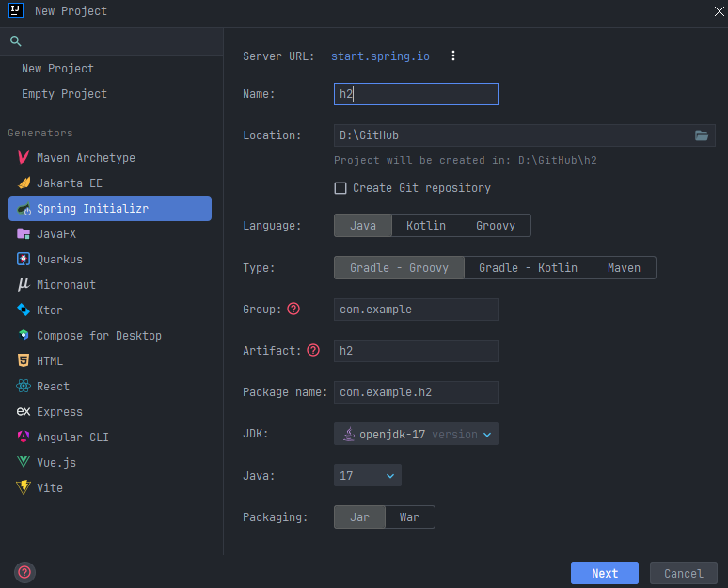Screen dimensions: 728x588
Task: Select the Maven Archetype generator
Action: [110, 157]
